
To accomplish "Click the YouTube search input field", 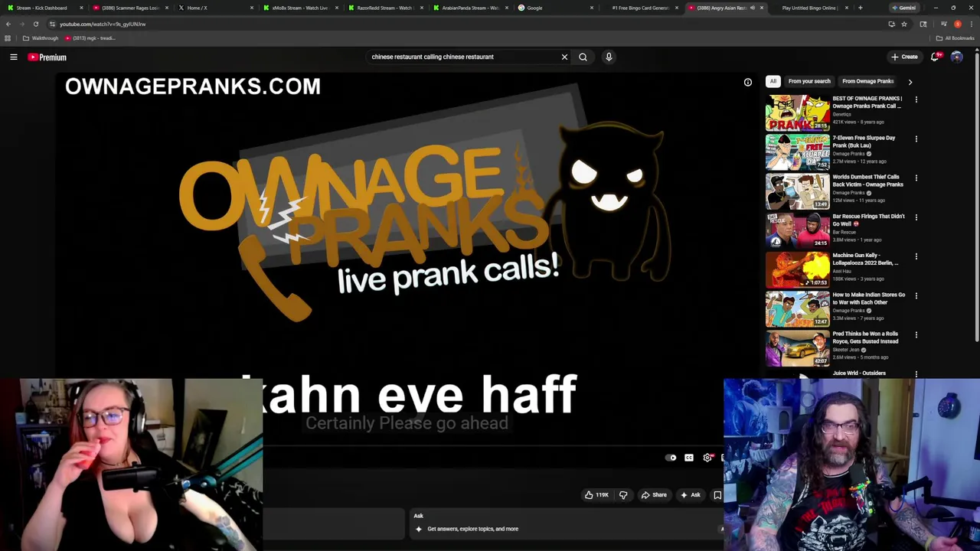I will click(463, 57).
